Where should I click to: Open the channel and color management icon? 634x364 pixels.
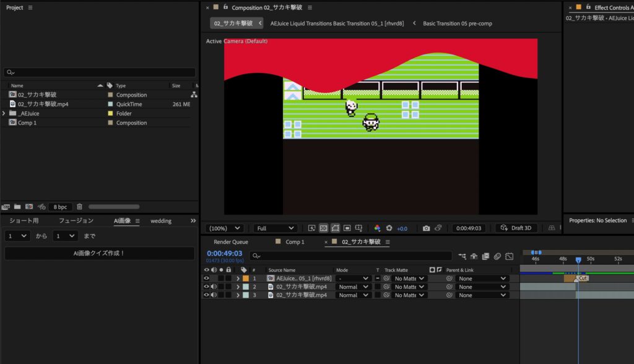click(377, 228)
